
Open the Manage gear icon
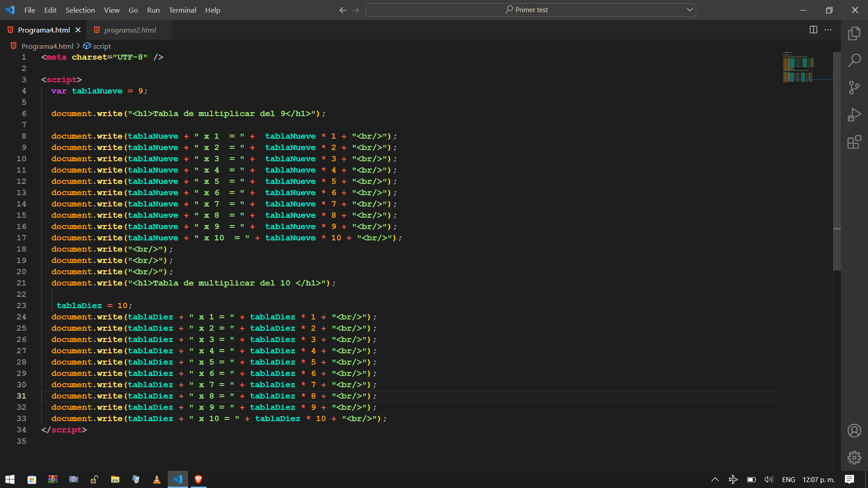[854, 458]
